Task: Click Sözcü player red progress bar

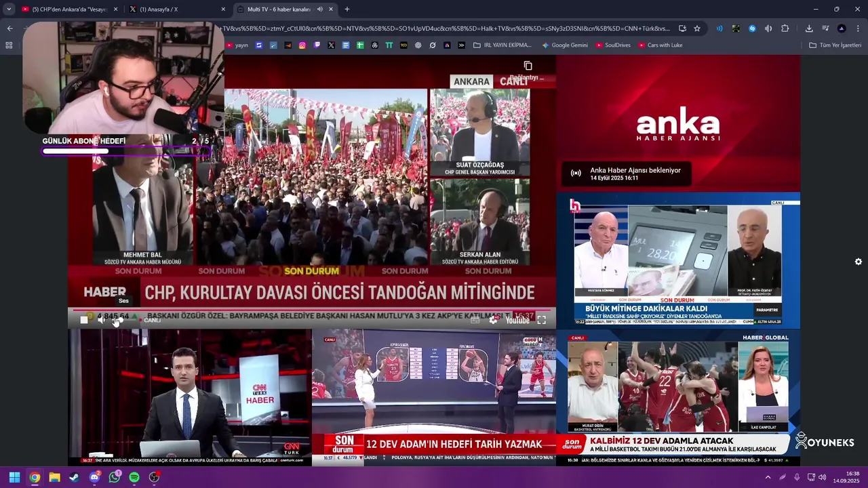Action: click(311, 310)
